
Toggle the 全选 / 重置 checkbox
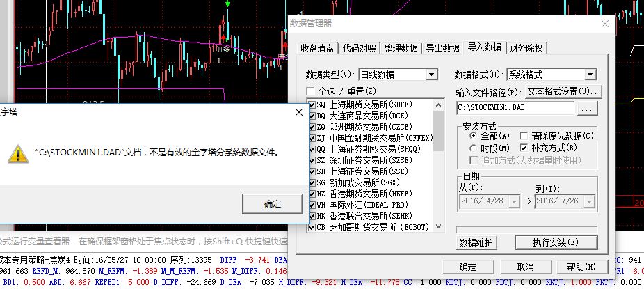(x=310, y=91)
